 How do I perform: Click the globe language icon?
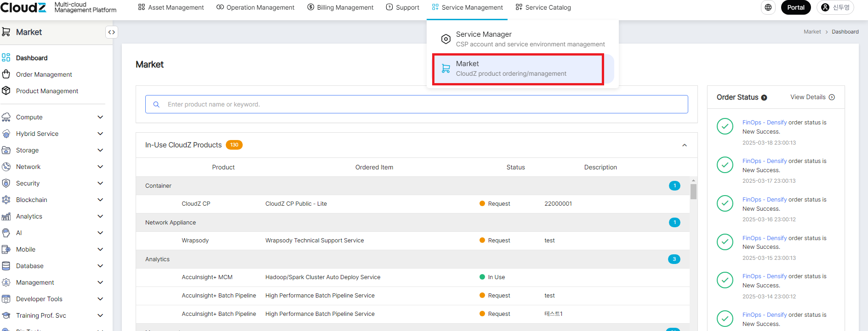tap(768, 7)
